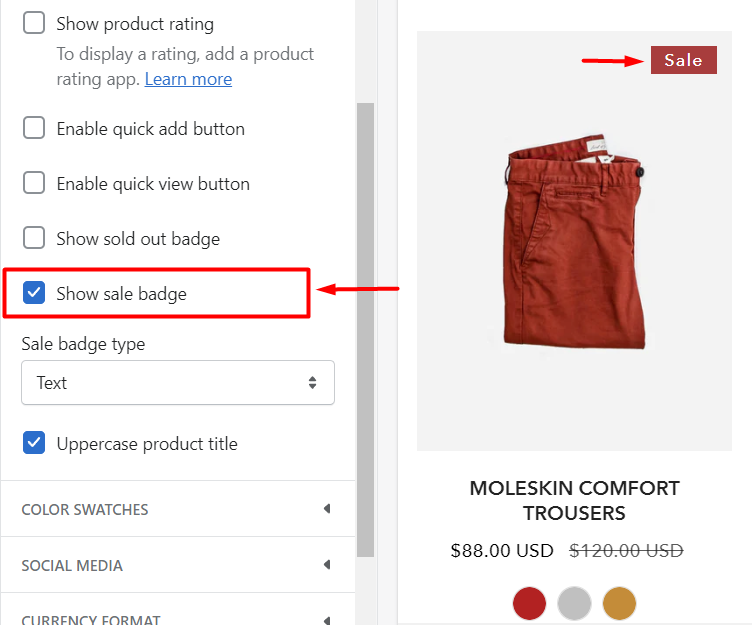Click the Social Media triangle arrow icon
Viewport: 752px width, 625px height.
[327, 565]
